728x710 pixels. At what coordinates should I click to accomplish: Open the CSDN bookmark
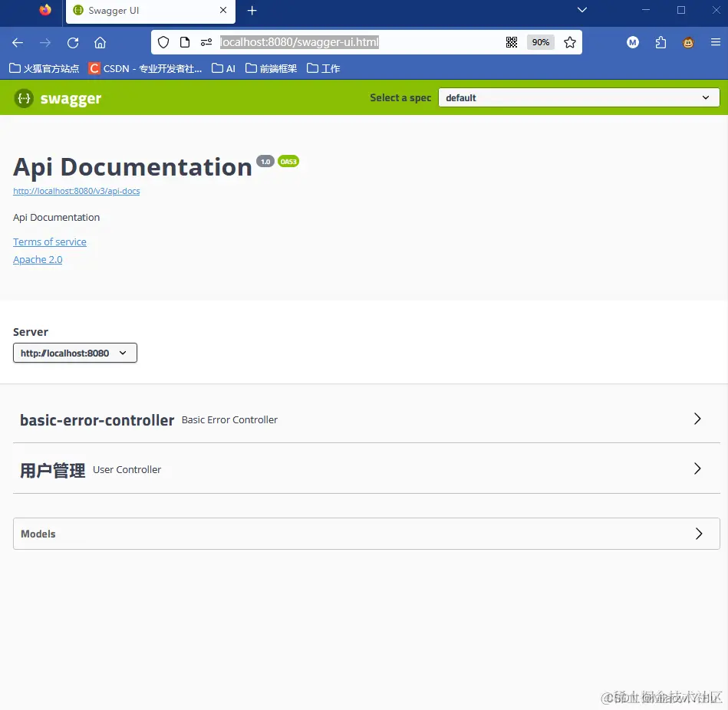145,69
